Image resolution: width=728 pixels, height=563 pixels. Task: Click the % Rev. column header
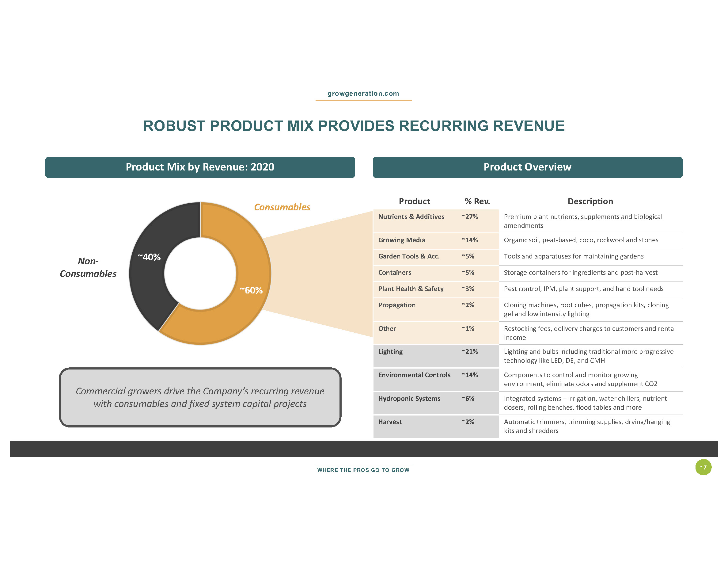pyautogui.click(x=477, y=201)
